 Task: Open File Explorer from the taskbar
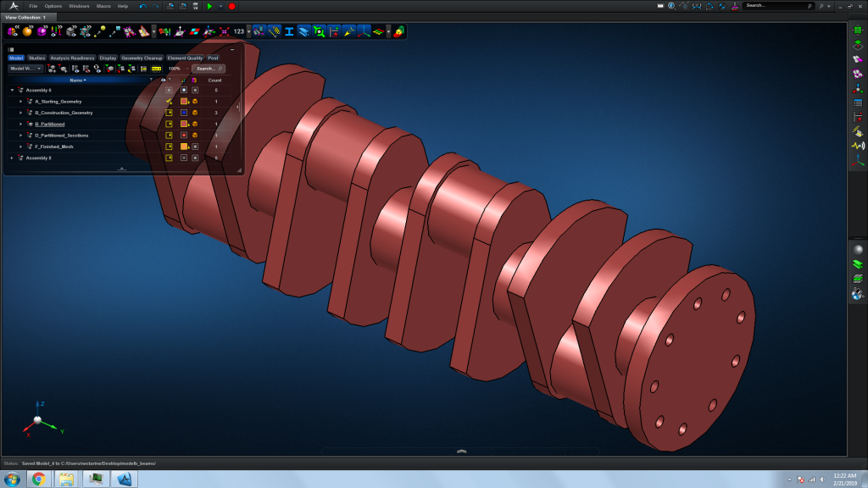click(x=66, y=480)
